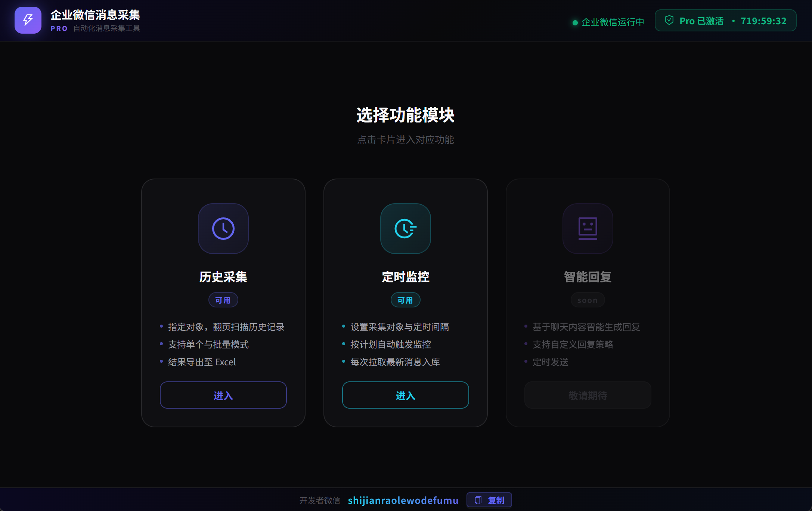Screen dimensions: 812x511
Task: Click the 企业微信消息采集 app title
Action: click(x=95, y=15)
